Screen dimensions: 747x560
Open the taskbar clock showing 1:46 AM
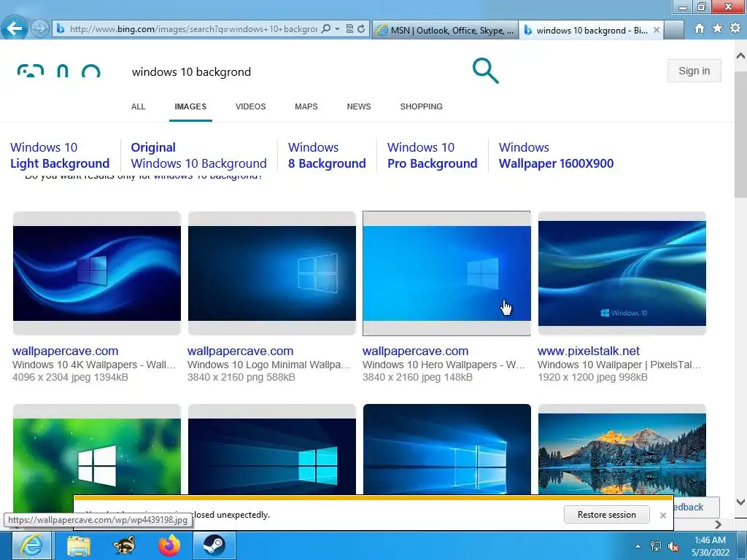[x=711, y=546]
